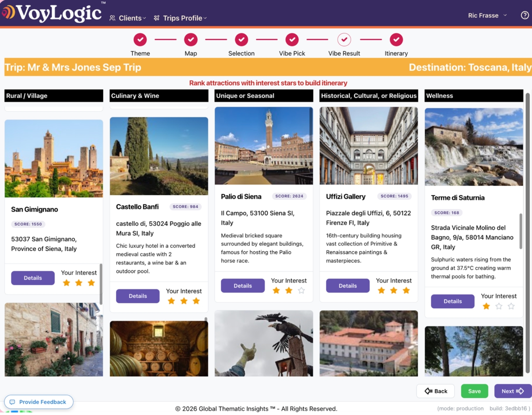Click the Trip: Mr & Mrs Jones Sep Trip title
This screenshot has height=415, width=532.
click(73, 67)
